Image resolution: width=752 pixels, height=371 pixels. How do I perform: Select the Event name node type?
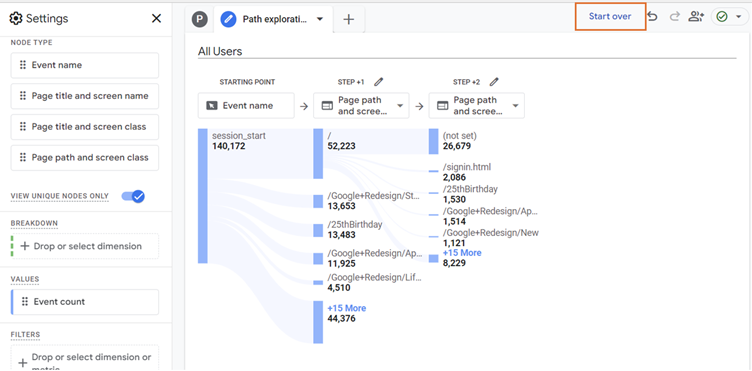click(x=84, y=65)
